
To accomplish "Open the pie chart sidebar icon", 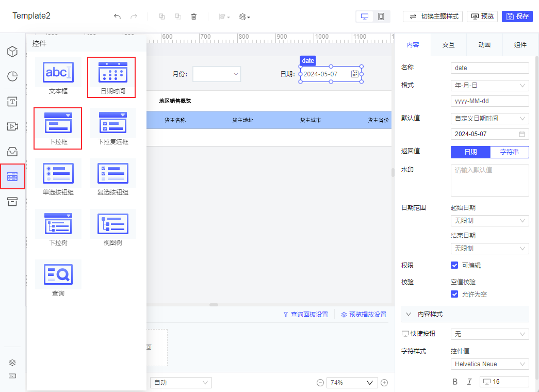I will 12,76.
